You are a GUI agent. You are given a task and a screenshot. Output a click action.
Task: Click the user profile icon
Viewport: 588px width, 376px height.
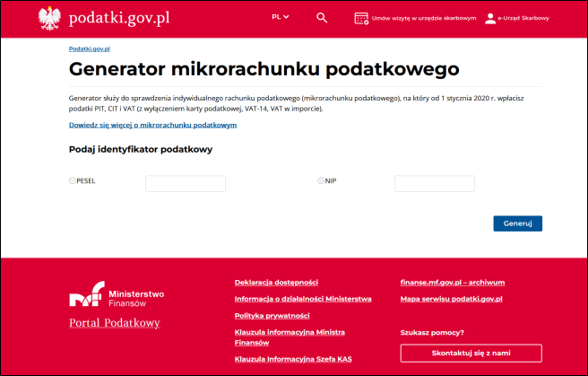(x=490, y=18)
